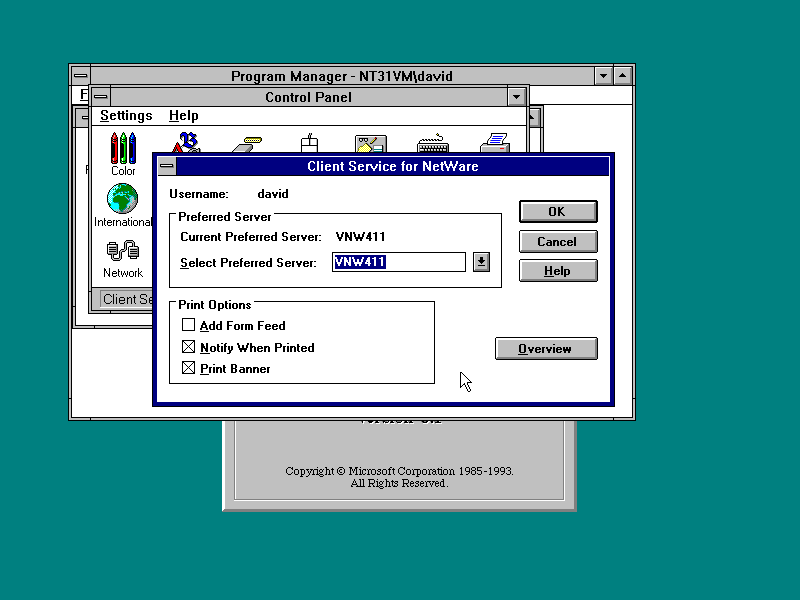Viewport: 800px width, 600px height.
Task: Open the Control Panel control-menu box
Action: (101, 96)
